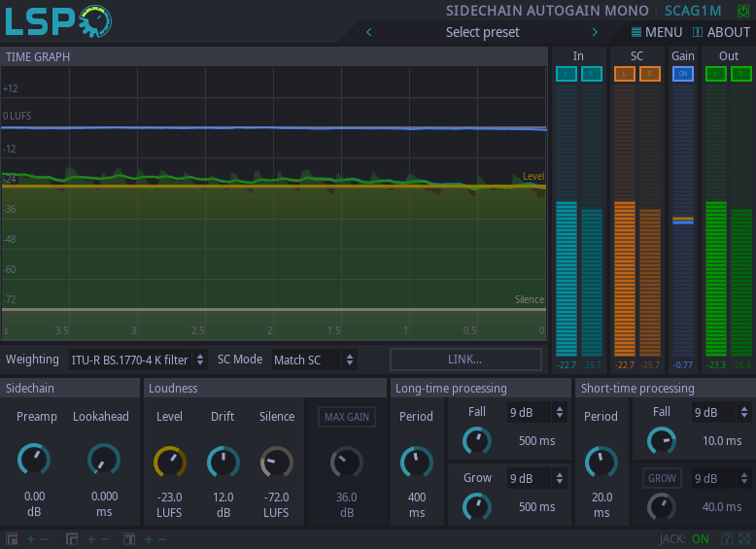This screenshot has height=549, width=756.
Task: Click the Long-time Grow knob
Action: [x=477, y=507]
